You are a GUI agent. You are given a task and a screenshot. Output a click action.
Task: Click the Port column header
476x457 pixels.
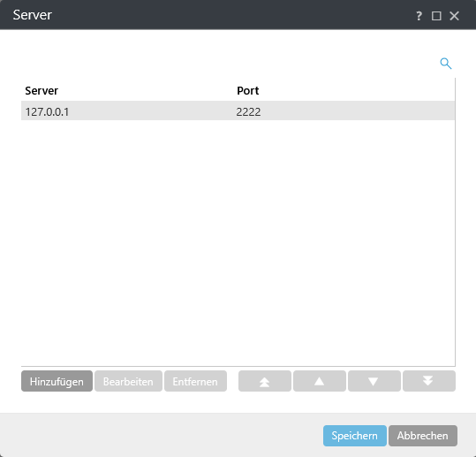247,90
